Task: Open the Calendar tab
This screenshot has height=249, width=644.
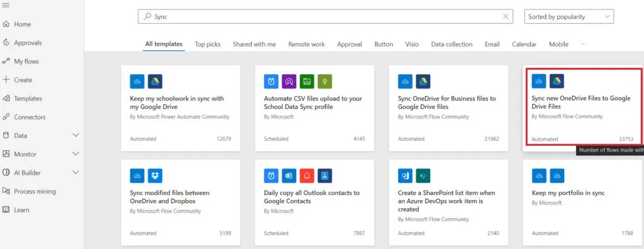Action: pos(524,44)
